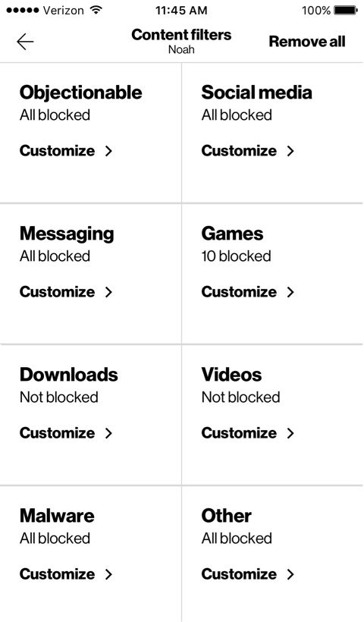This screenshot has width=364, height=622.
Task: Click the chevron beside Videos Customize
Action: point(290,433)
